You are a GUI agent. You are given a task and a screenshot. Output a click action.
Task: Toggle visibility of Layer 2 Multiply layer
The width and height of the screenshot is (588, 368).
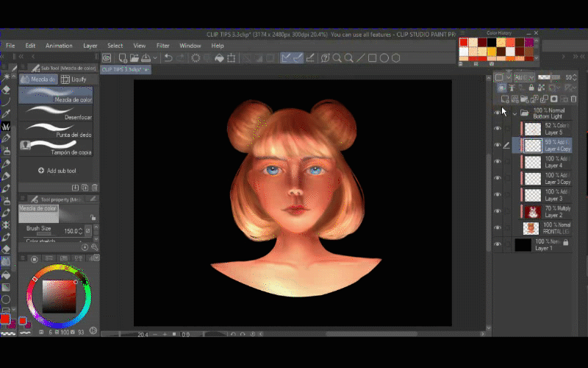pyautogui.click(x=498, y=212)
